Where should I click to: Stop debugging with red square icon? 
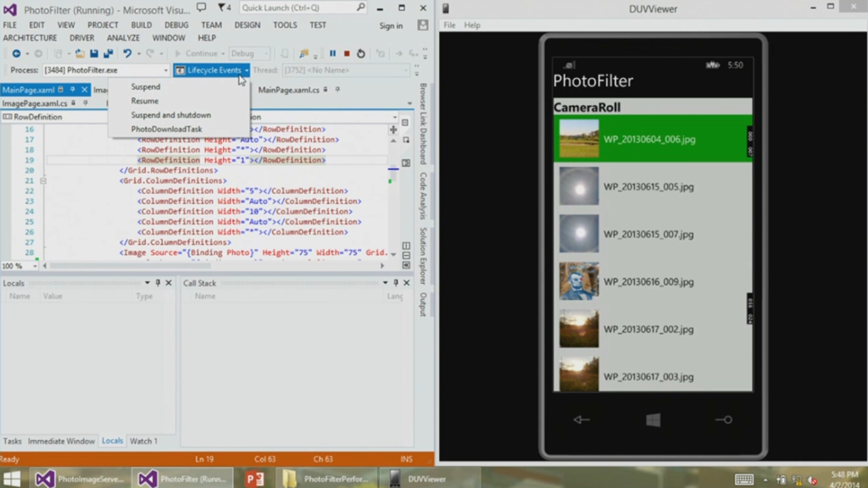[347, 53]
